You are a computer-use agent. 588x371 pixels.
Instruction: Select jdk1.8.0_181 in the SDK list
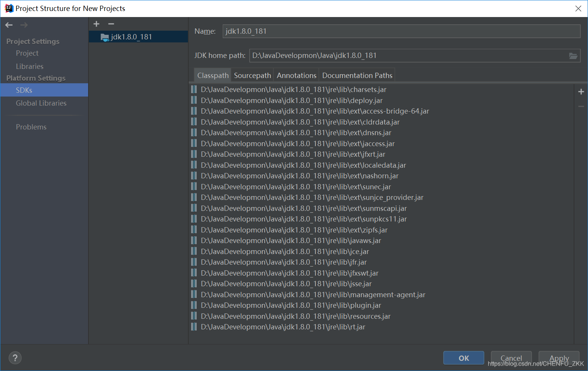click(138, 37)
